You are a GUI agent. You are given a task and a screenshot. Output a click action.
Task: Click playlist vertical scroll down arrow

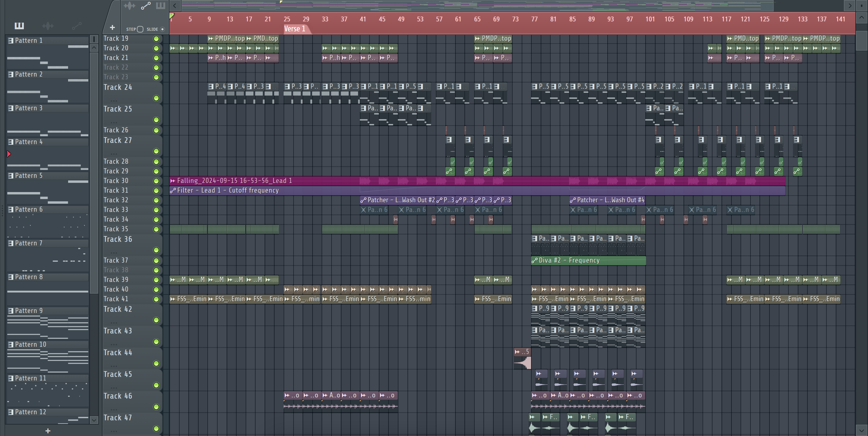pos(862,430)
